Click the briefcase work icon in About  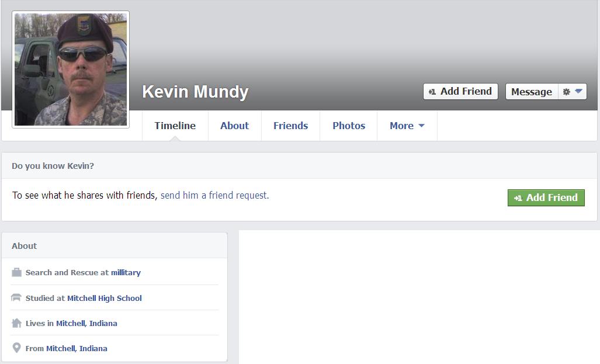click(16, 272)
